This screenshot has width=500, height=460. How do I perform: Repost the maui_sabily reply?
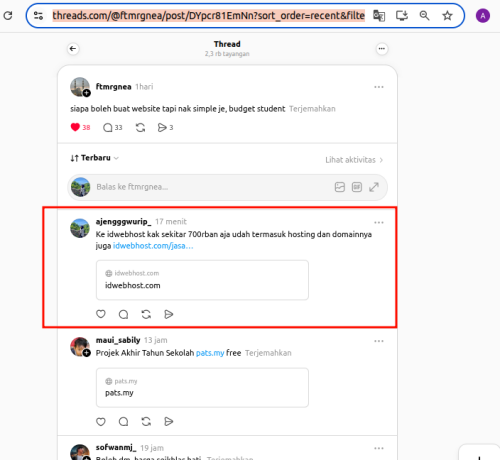pos(146,422)
